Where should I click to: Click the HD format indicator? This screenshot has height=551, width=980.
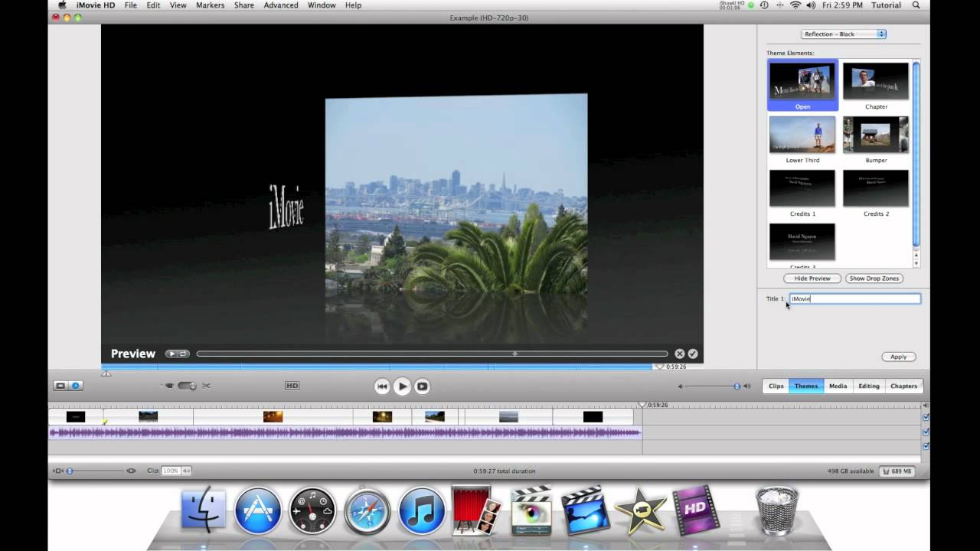pyautogui.click(x=292, y=386)
